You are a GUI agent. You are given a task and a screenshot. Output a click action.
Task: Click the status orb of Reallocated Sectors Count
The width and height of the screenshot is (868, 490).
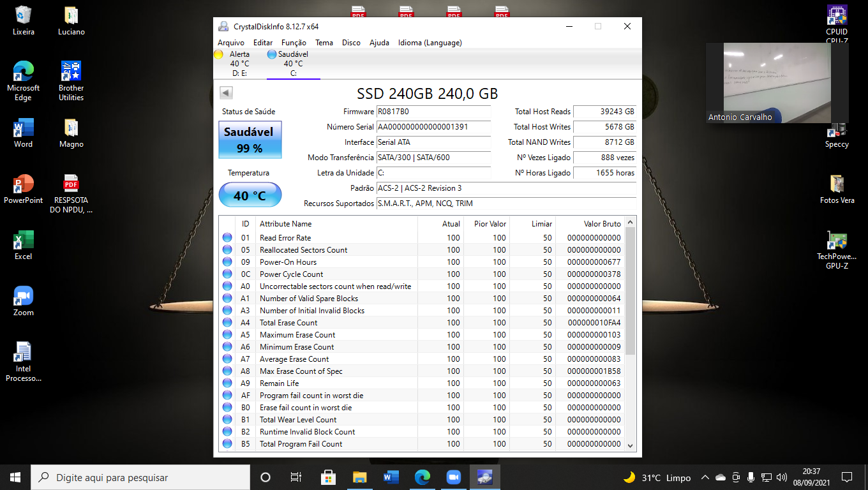pos(227,250)
